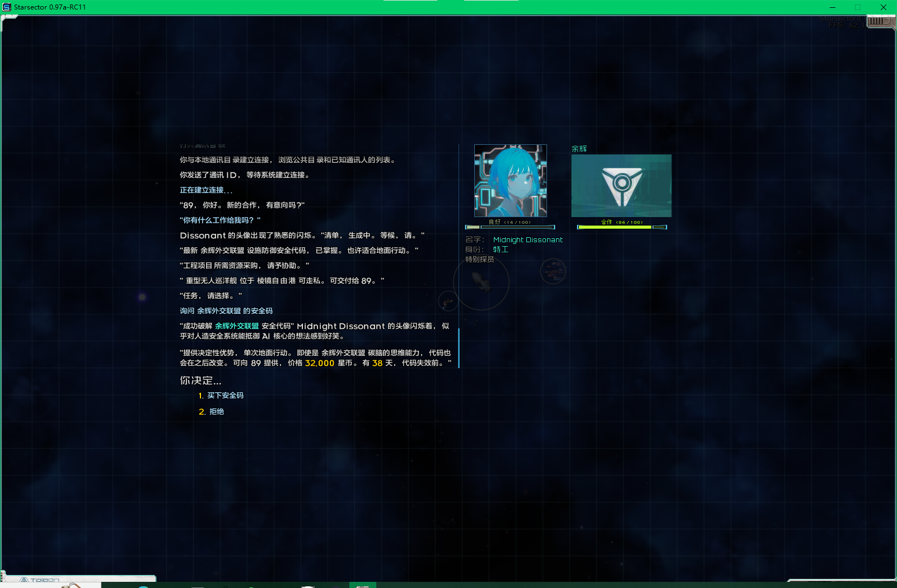Maximize the Starsector window

click(857, 7)
